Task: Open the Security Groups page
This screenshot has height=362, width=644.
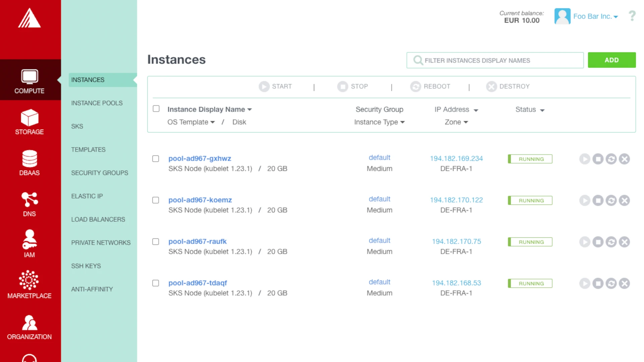Action: pyautogui.click(x=99, y=173)
